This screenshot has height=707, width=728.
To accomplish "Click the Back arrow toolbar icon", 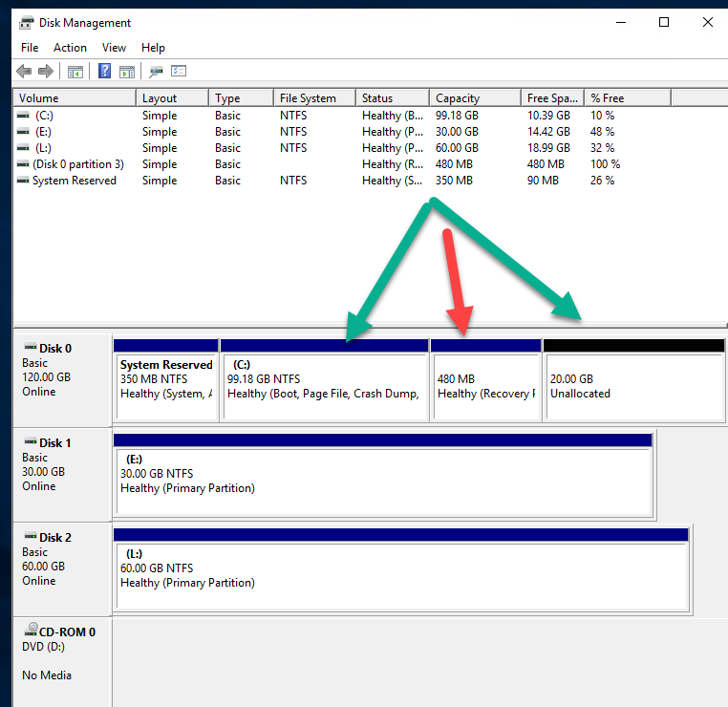I will point(24,72).
